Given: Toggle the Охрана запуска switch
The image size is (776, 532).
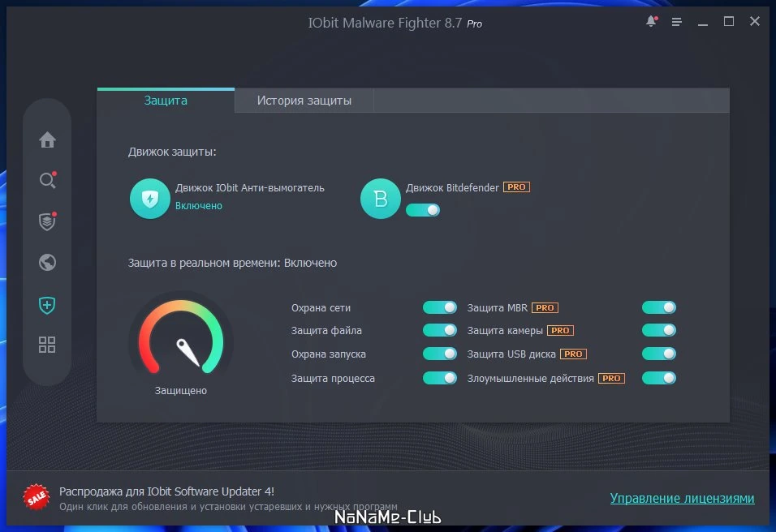Looking at the screenshot, I should tap(439, 354).
